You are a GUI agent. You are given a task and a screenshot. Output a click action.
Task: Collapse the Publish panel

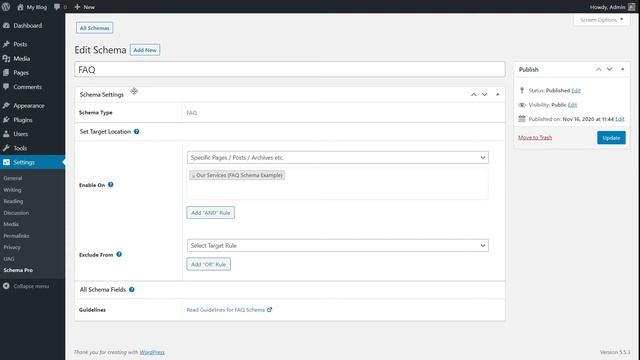pos(622,69)
